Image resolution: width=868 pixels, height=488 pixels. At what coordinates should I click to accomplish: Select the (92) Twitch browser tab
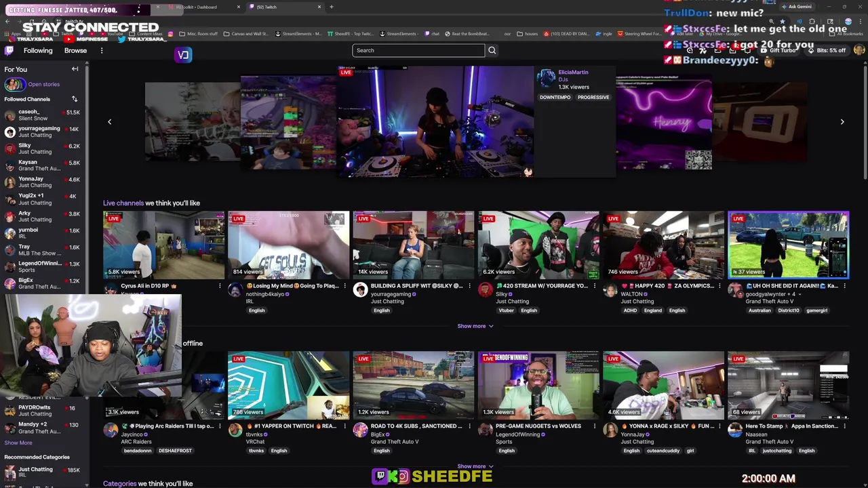(x=285, y=7)
